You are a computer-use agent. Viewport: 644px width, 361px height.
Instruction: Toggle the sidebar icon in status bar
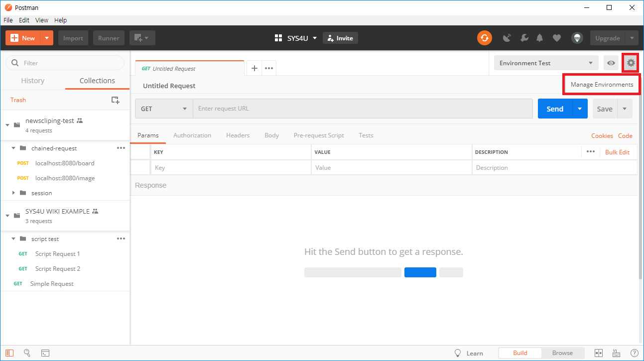tap(10, 353)
